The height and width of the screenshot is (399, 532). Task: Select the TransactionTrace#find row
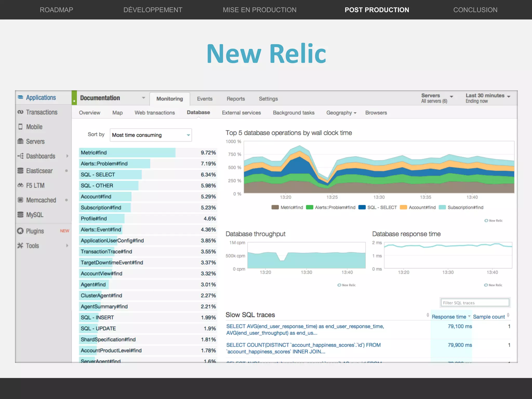coord(148,251)
